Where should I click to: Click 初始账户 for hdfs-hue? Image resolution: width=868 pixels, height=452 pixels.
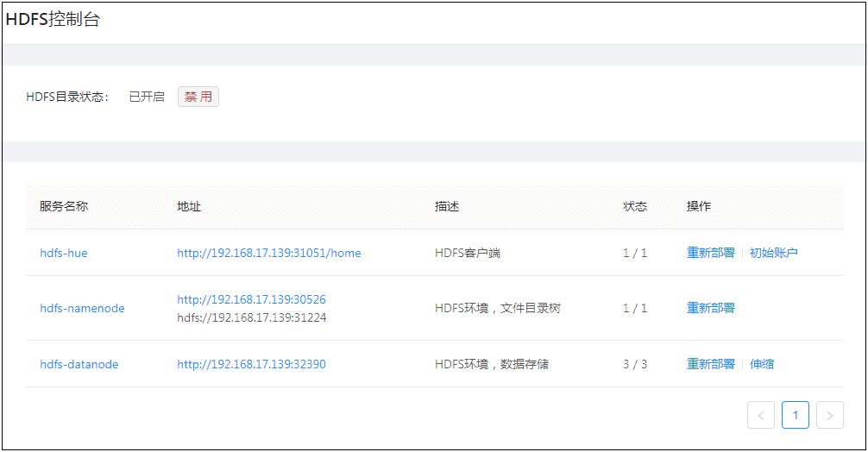tap(773, 253)
